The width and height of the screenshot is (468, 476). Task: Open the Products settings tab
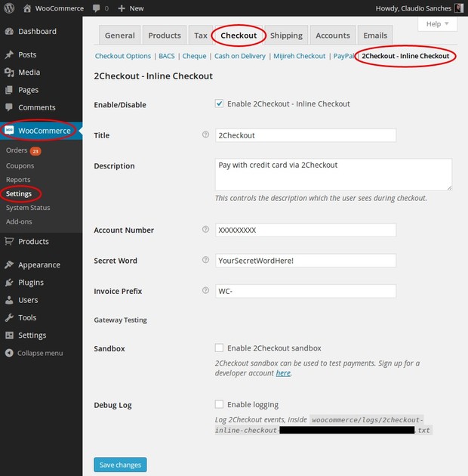[x=165, y=36]
